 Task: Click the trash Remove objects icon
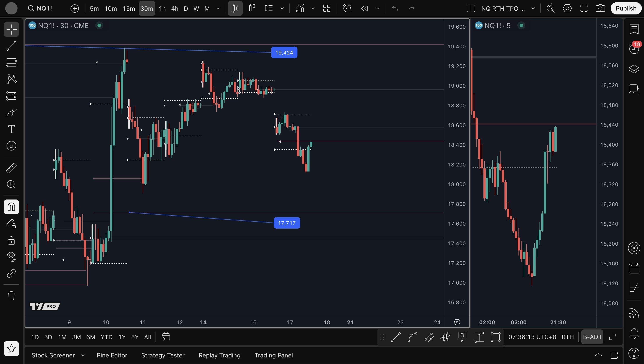pos(11,296)
